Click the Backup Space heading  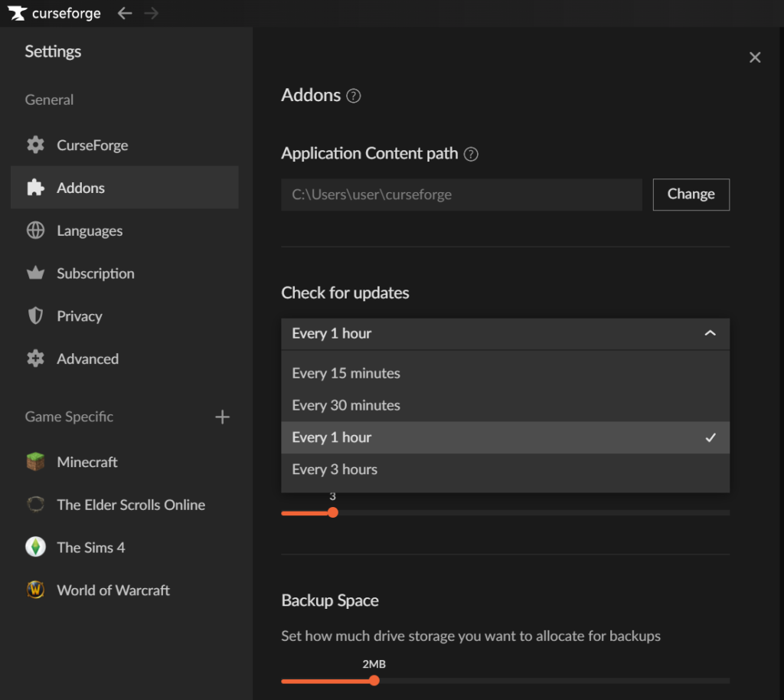pos(330,600)
